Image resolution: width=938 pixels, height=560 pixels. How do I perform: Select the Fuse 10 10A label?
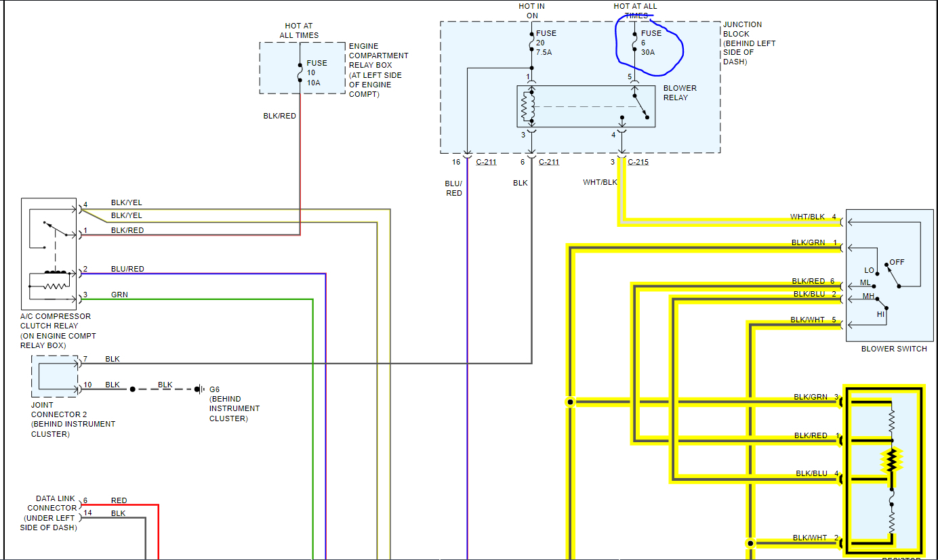(317, 72)
